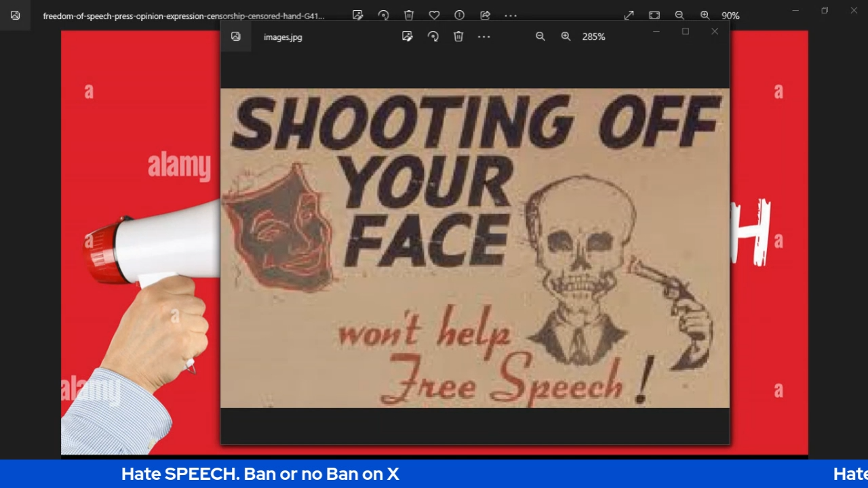Image resolution: width=868 pixels, height=488 pixels.
Task: Zoom out in the images.jpg window
Action: click(x=540, y=37)
